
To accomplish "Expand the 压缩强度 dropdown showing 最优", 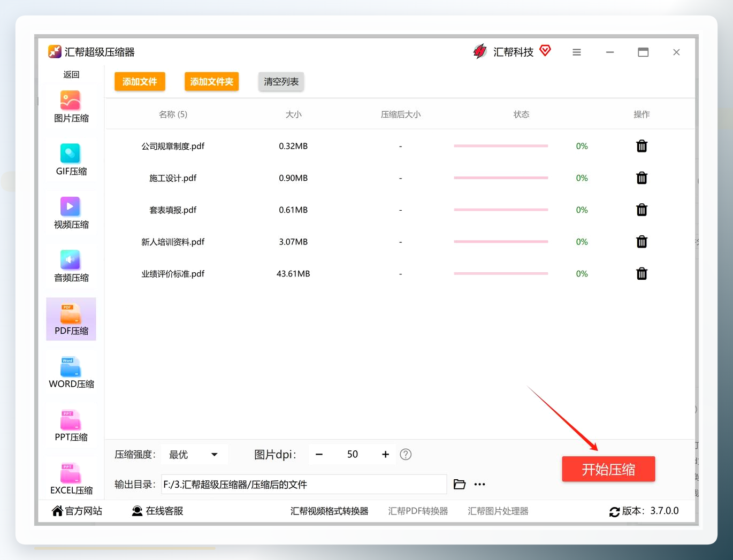I will coord(194,455).
